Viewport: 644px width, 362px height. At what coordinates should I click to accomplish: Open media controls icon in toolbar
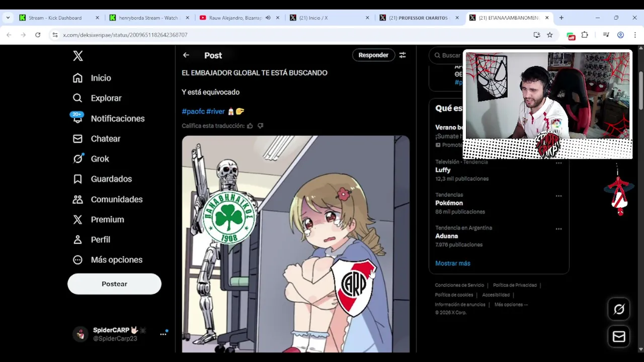pyautogui.click(x=606, y=35)
